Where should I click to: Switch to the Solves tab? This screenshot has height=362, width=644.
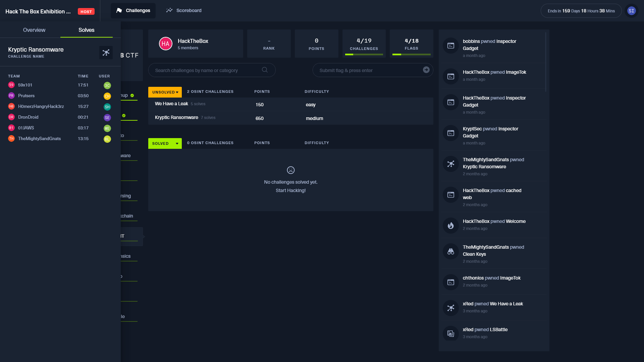(87, 30)
